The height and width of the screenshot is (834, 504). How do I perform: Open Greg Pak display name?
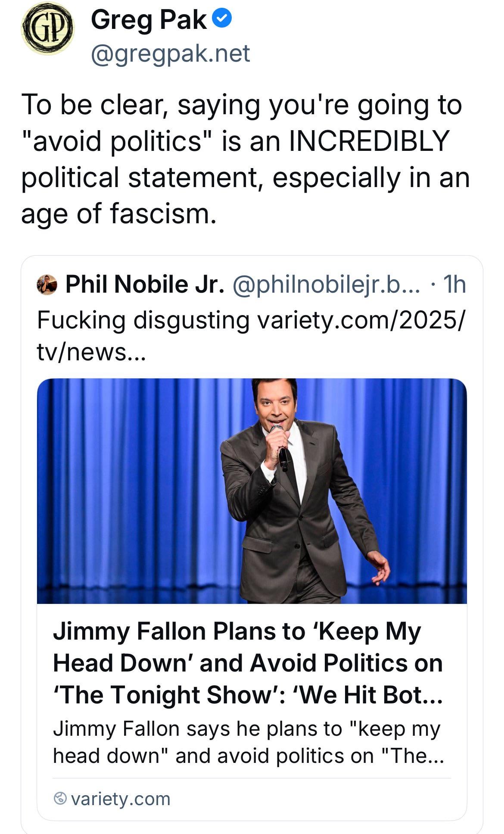click(149, 20)
